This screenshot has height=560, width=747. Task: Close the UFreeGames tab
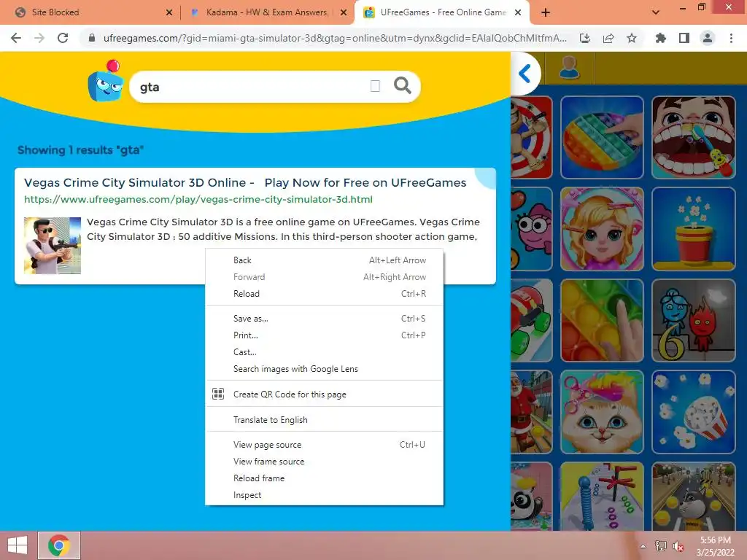click(518, 12)
